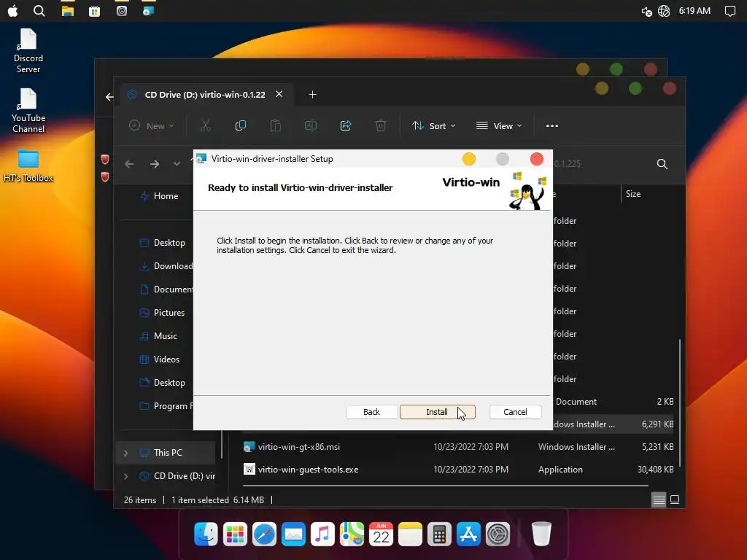Open Music in the sidebar
Image resolution: width=747 pixels, height=560 pixels.
point(158,335)
